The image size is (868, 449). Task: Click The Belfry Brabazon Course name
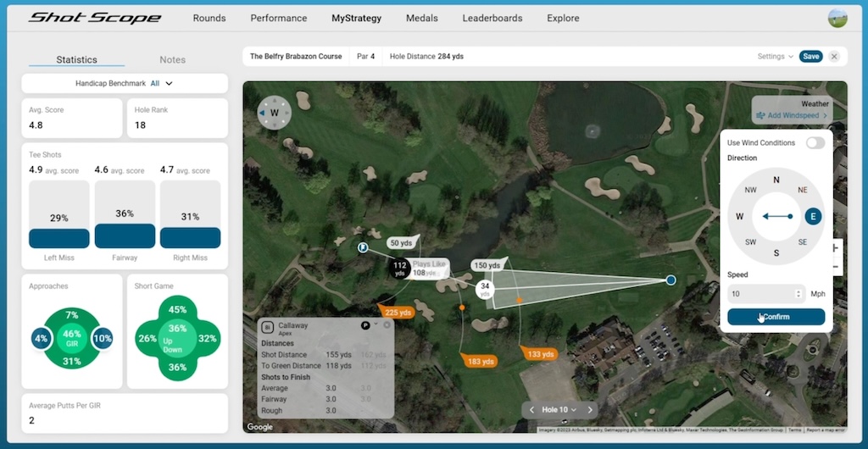pyautogui.click(x=296, y=57)
